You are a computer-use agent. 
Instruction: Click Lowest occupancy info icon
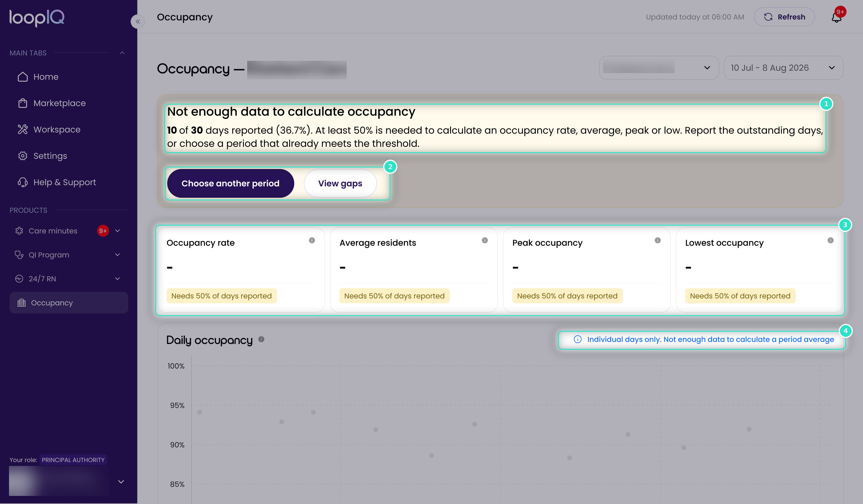tap(830, 240)
